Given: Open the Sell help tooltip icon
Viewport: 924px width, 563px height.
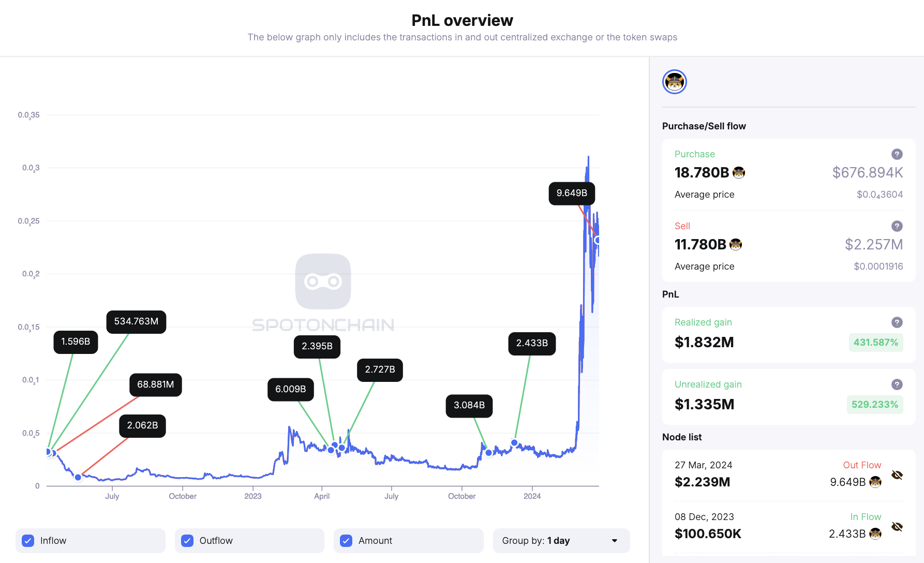Looking at the screenshot, I should click(x=897, y=226).
